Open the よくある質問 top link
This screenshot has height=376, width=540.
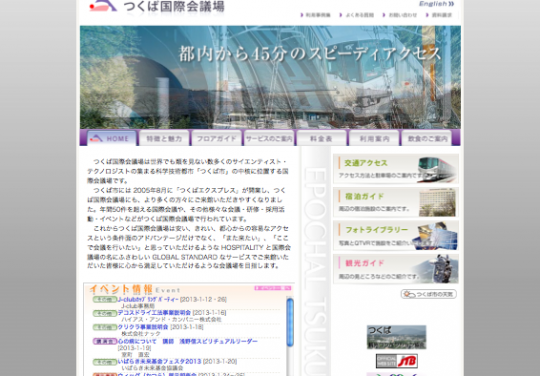(x=357, y=15)
